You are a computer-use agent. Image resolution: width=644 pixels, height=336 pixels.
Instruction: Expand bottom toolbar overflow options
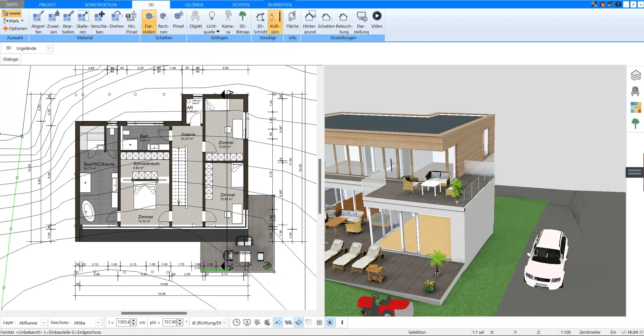(x=342, y=322)
